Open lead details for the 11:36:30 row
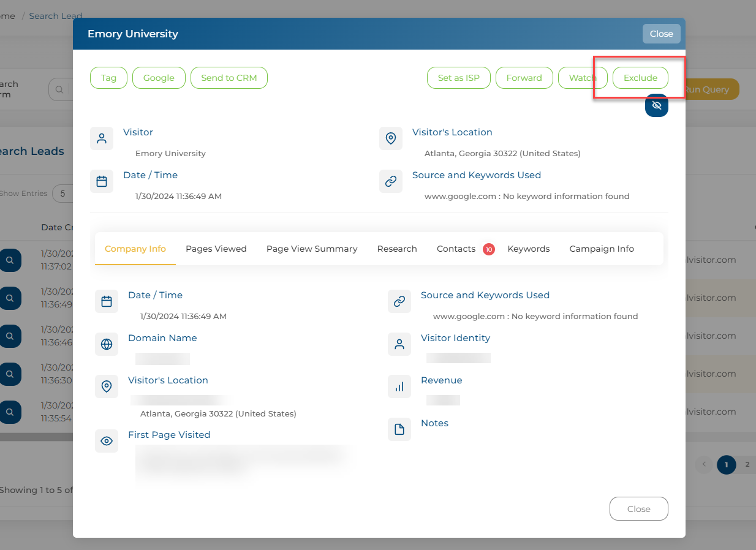 click(10, 374)
